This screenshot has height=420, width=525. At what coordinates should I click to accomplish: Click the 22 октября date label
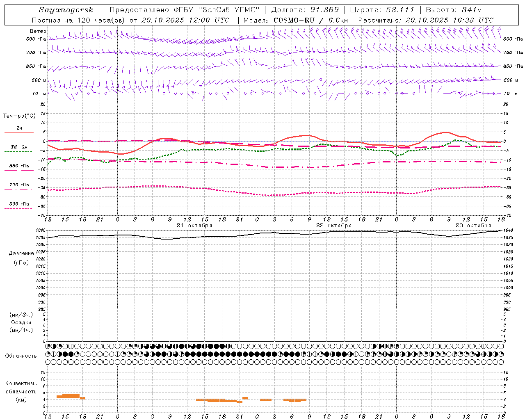[334, 226]
